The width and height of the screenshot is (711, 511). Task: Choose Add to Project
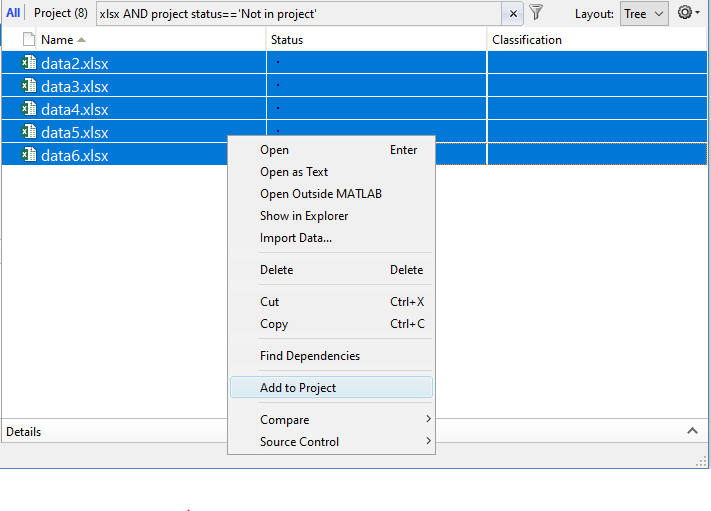point(331,388)
